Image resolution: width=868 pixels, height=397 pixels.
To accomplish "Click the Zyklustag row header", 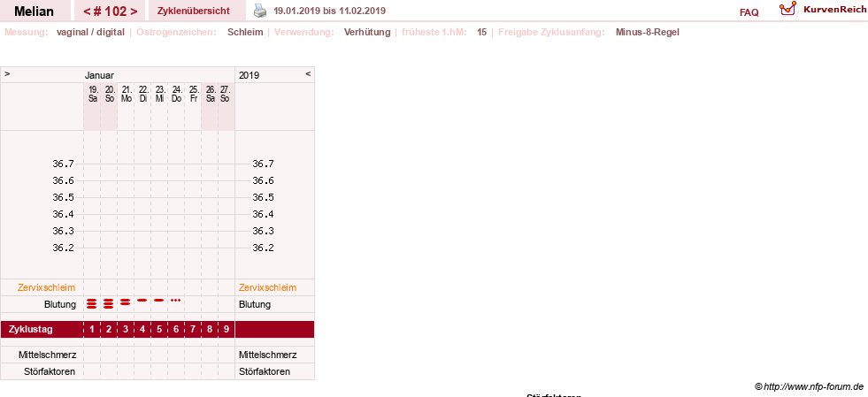I will coord(31,330).
